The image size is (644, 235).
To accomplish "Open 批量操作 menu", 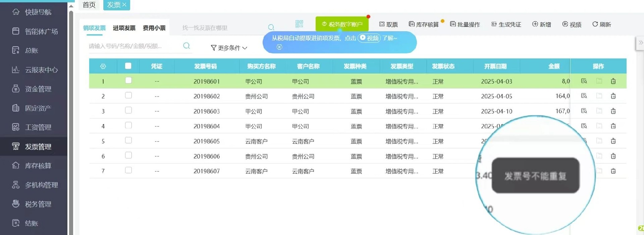I will [465, 24].
